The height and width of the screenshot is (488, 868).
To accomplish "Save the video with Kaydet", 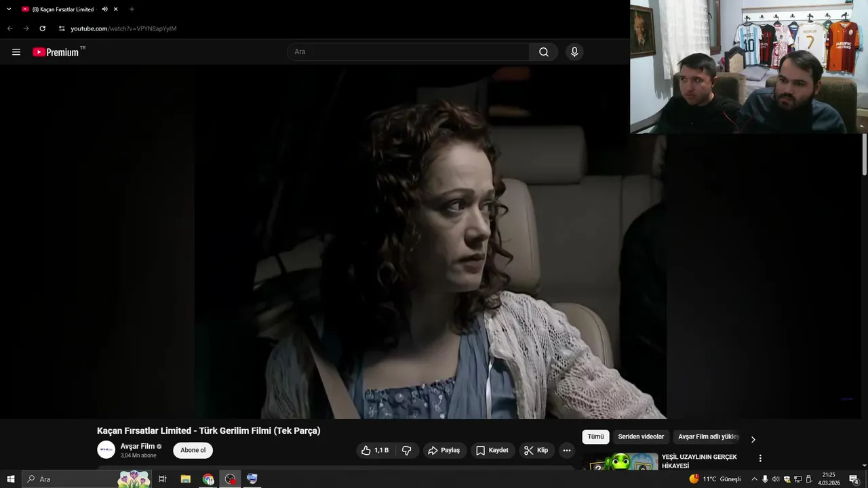I will 492,450.
